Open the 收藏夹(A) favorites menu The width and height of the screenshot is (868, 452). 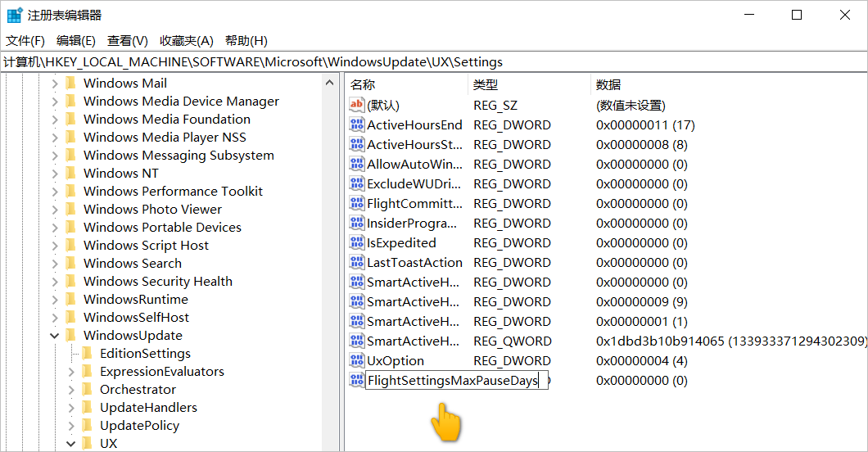(186, 41)
